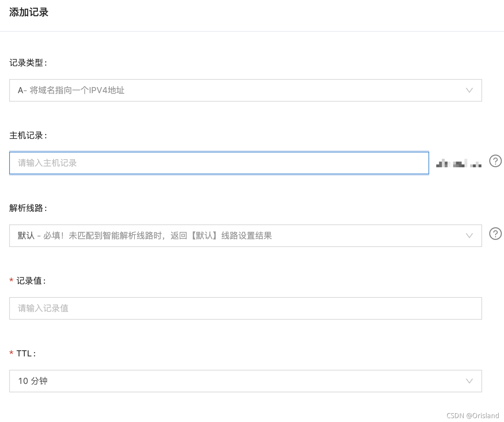Focus the 记录值 input field
The height and width of the screenshot is (422, 504).
pos(245,308)
